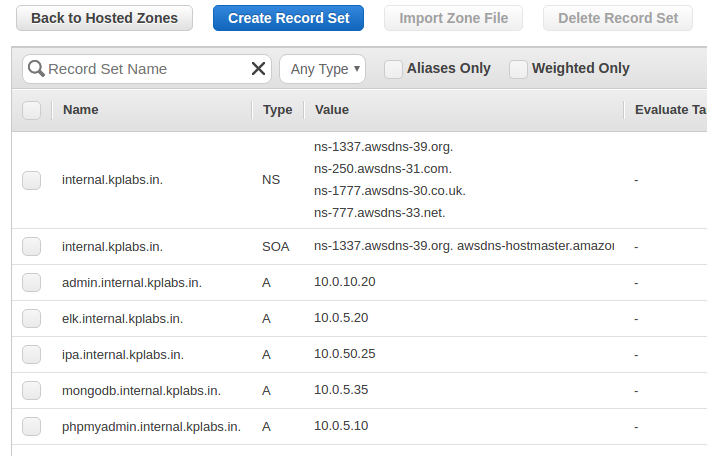Click the search magnifier icon
Screen dimensions: 707x456
(x=36, y=69)
